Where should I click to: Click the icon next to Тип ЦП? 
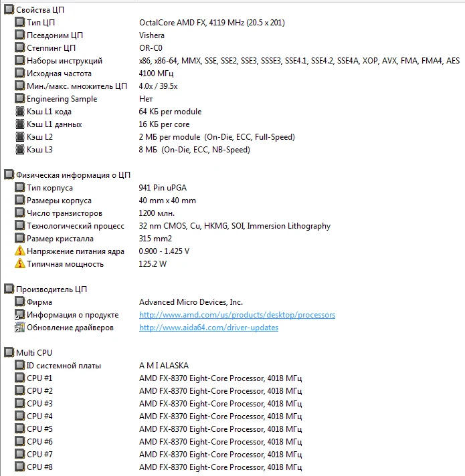19,23
